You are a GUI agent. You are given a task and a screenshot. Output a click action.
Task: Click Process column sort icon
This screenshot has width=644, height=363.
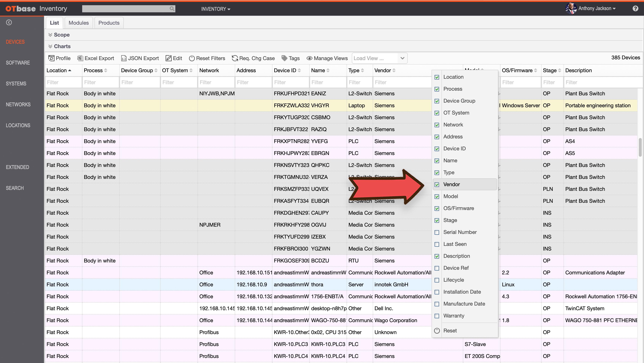click(x=106, y=71)
